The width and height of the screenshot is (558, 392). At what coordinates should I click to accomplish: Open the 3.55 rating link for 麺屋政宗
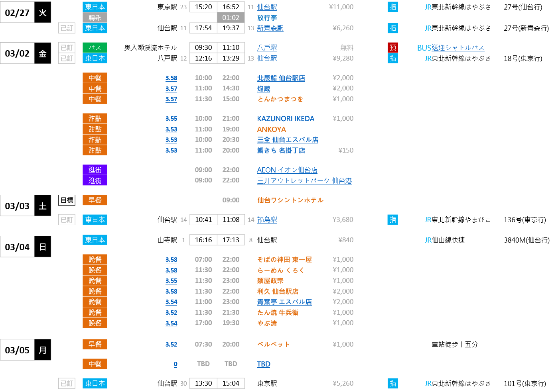point(171,281)
